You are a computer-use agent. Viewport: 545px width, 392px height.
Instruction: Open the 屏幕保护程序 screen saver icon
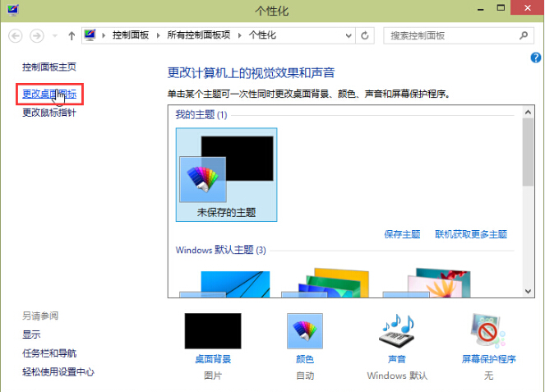488,332
